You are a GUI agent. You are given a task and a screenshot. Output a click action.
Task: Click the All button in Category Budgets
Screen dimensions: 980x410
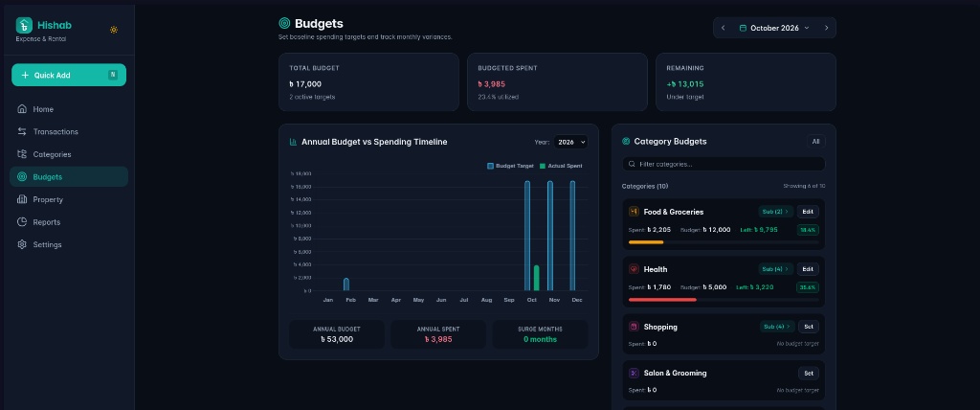tap(815, 142)
